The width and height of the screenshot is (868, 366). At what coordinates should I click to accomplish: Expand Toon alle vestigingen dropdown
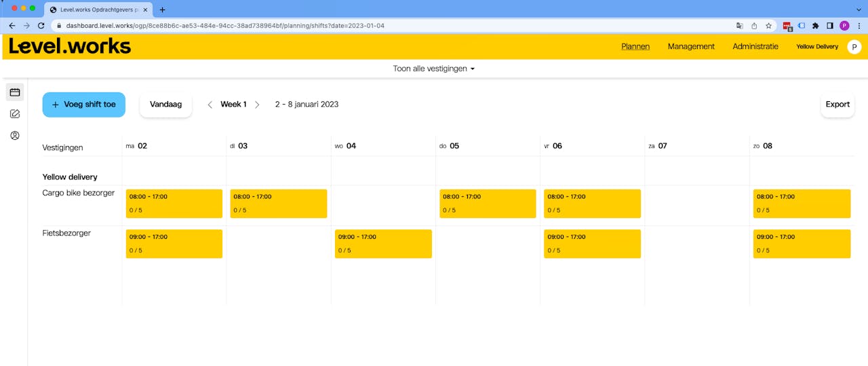pos(434,69)
